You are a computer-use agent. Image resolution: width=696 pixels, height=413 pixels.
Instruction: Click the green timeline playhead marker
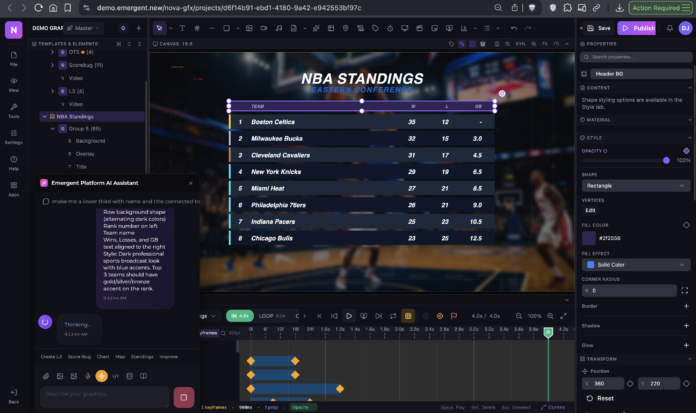pyautogui.click(x=548, y=332)
